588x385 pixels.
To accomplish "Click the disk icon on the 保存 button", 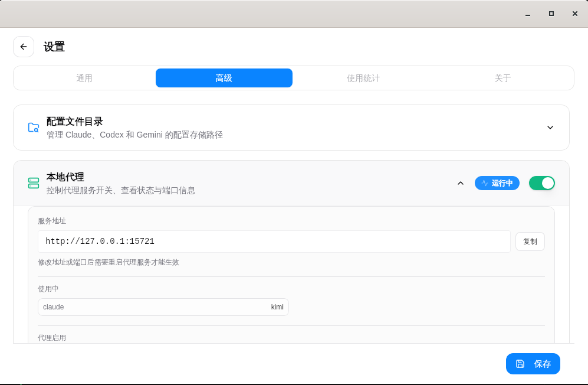I will (520, 364).
